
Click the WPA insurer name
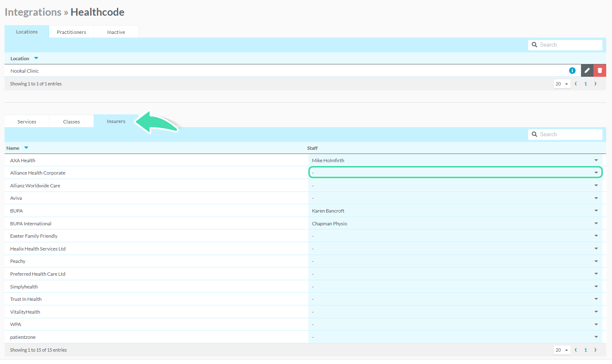click(16, 324)
